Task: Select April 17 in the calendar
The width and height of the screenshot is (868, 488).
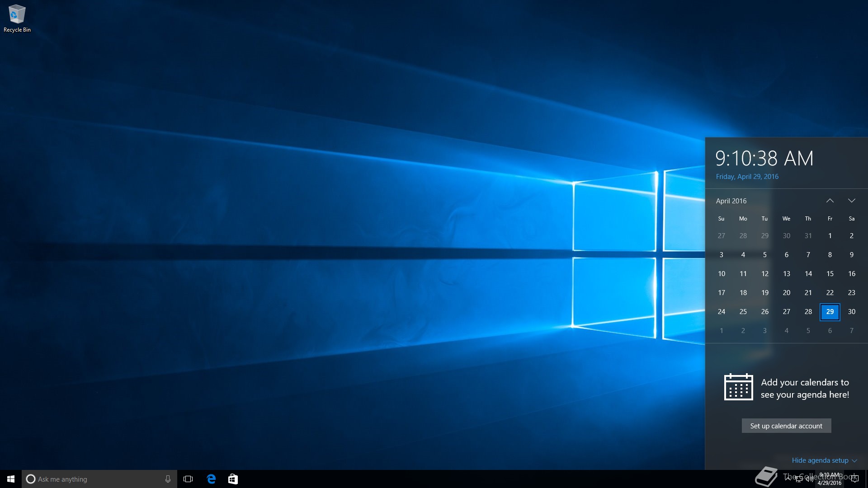Action: 722,293
